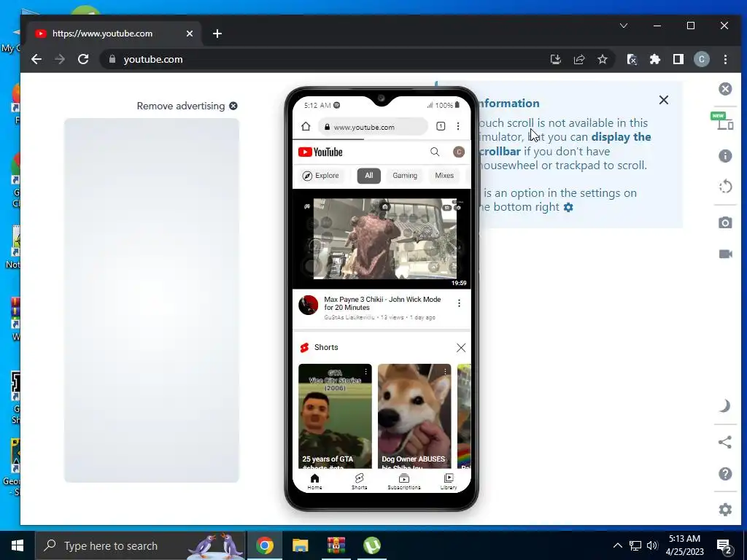Click the taskbar search box
The image size is (747, 560).
coord(141,545)
